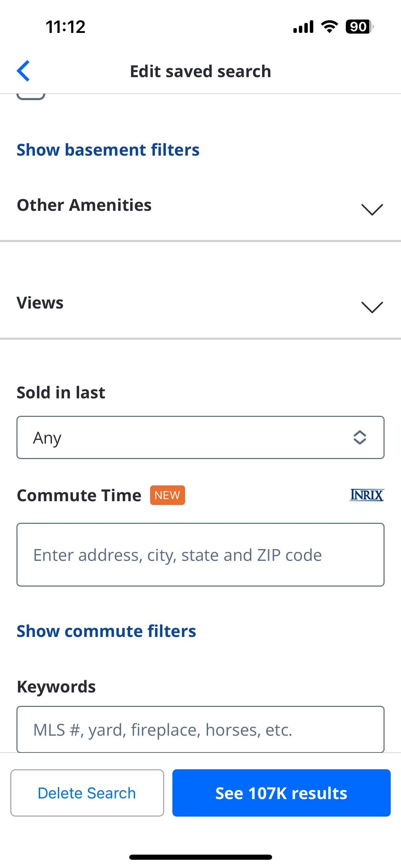Open the INRIX logo link
The width and height of the screenshot is (401, 868).
click(x=367, y=495)
